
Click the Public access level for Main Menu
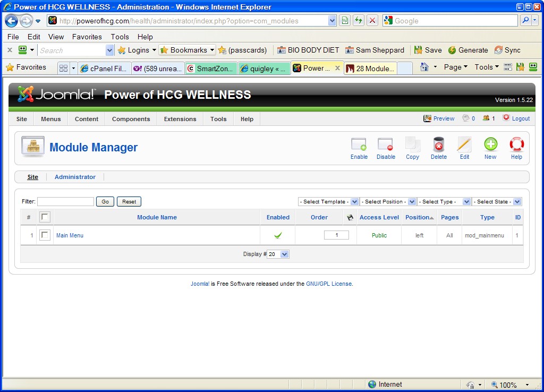pos(379,235)
